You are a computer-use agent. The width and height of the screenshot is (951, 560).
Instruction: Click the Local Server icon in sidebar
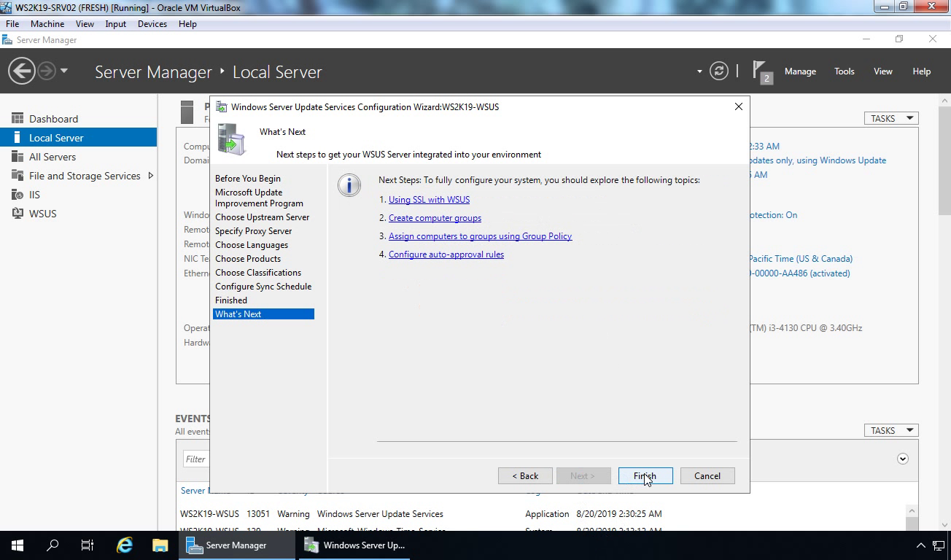tap(17, 137)
